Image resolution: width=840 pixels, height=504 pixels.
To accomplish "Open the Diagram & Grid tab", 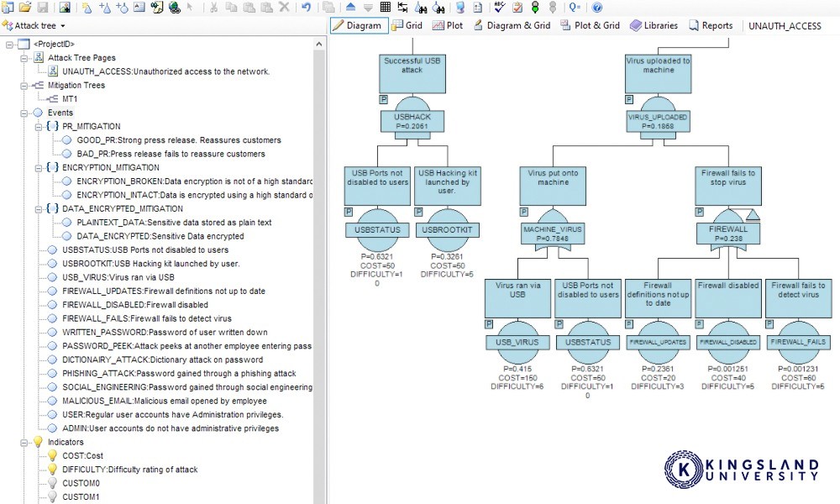I will pyautogui.click(x=512, y=25).
